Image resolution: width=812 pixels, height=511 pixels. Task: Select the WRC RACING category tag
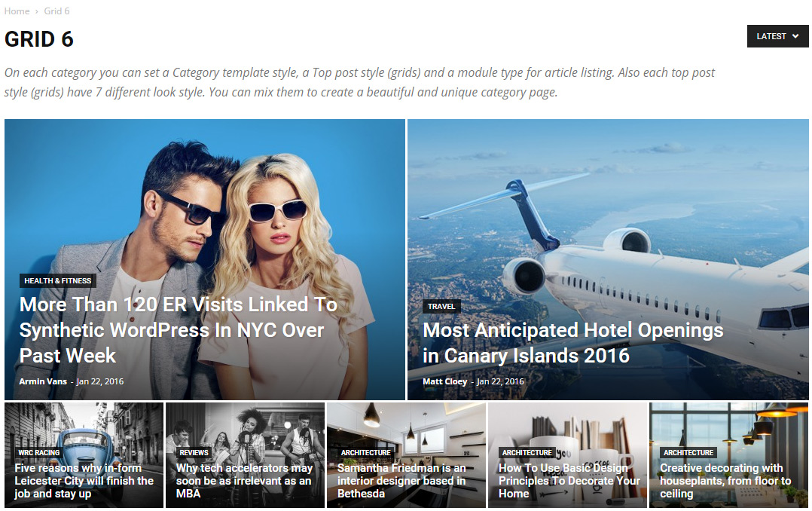[39, 452]
